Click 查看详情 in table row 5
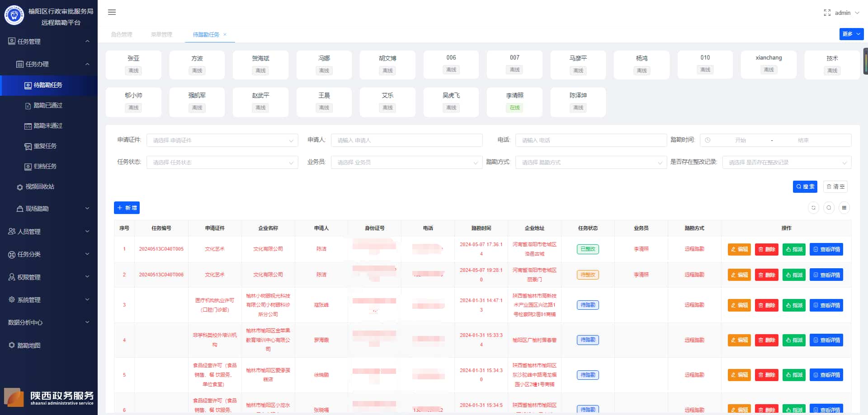Screen dimensions: 868x415 826,375
